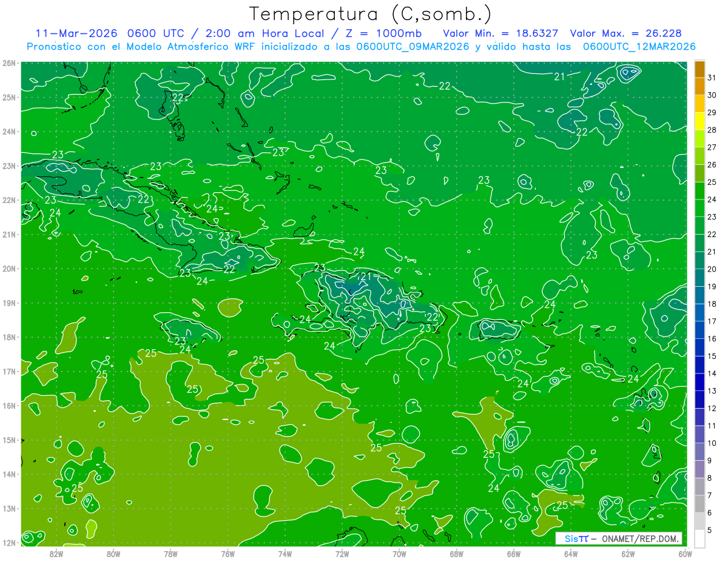Click the '62W' longitude axis label
This screenshot has height=562, width=728.
pos(627,554)
